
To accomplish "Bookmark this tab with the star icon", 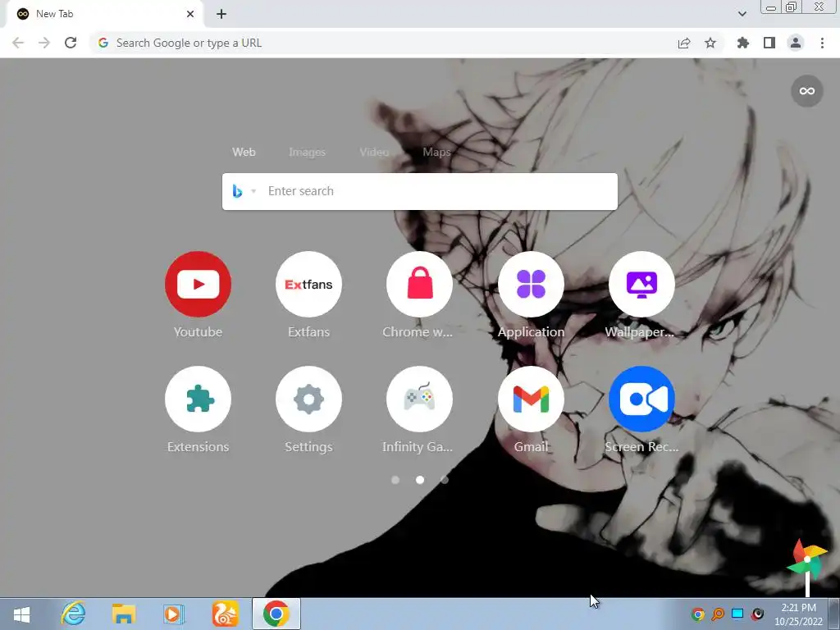I will (x=710, y=43).
